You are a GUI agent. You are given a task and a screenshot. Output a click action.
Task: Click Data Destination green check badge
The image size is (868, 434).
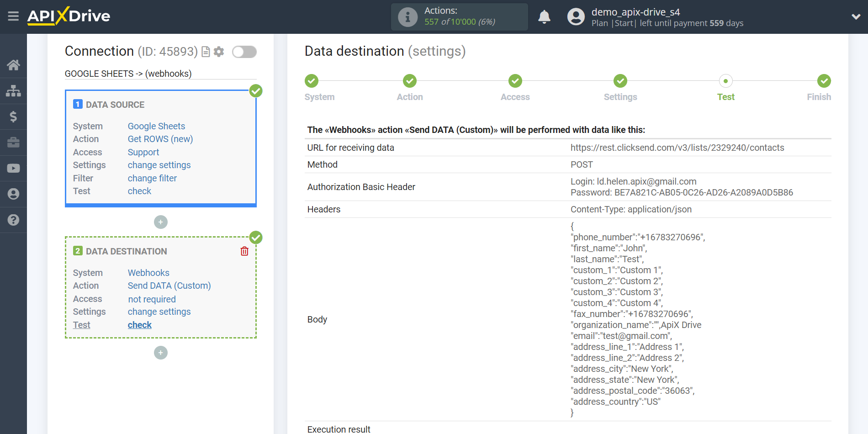click(x=256, y=238)
